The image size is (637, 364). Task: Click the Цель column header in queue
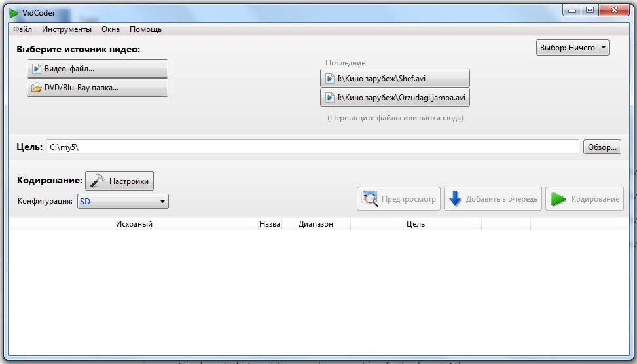416,224
